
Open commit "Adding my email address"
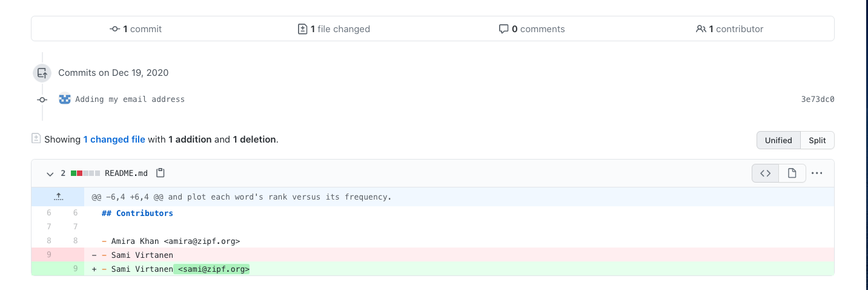[130, 99]
